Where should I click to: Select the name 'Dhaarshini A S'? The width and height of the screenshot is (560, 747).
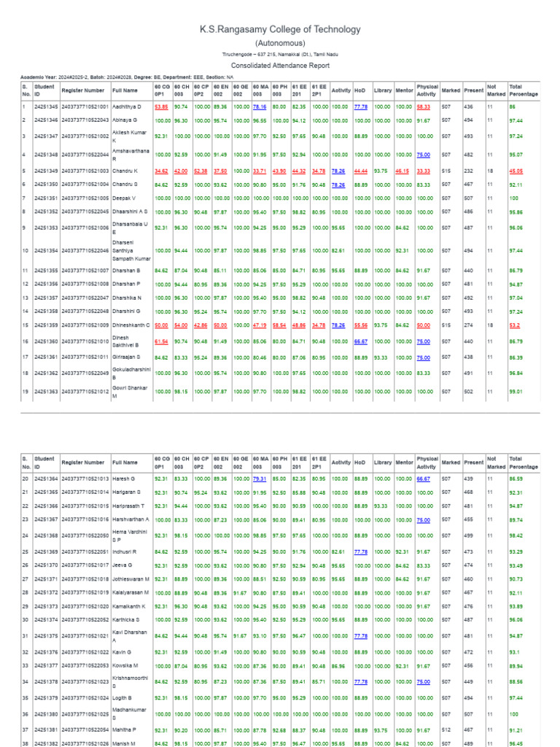130,212
